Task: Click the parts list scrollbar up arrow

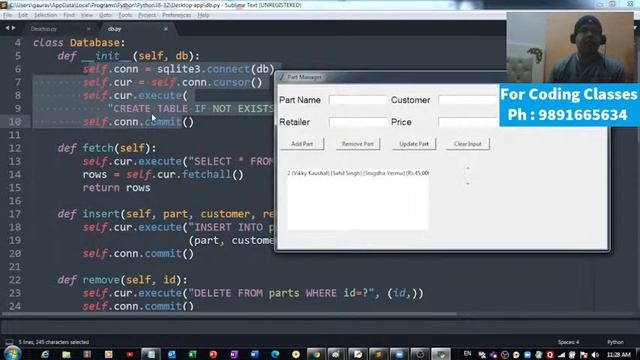Action: (x=468, y=168)
